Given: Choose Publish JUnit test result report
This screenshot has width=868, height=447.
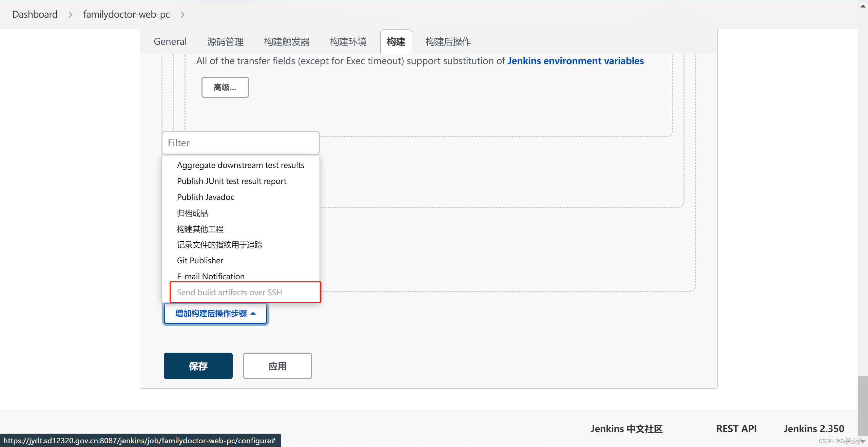Looking at the screenshot, I should click(x=232, y=181).
